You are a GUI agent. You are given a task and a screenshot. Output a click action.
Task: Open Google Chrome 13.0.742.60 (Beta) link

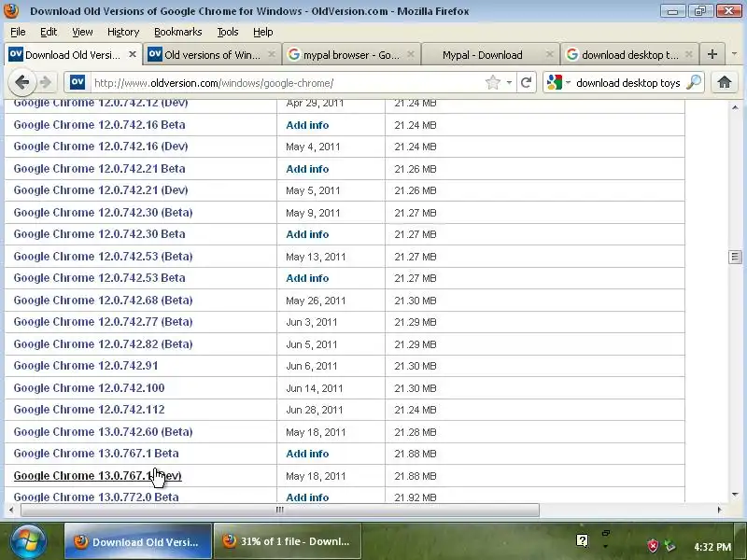(103, 432)
